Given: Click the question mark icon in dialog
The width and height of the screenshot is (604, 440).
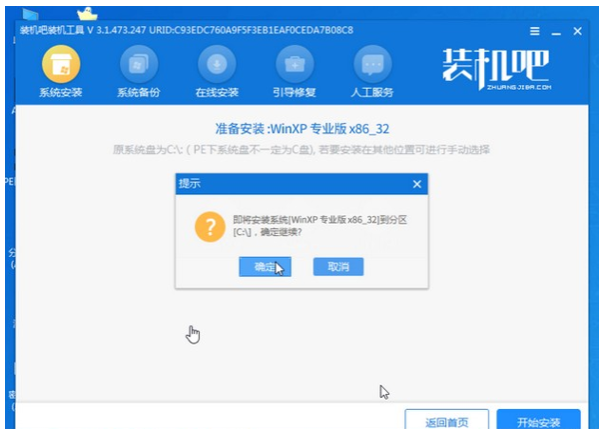Looking at the screenshot, I should tap(210, 227).
